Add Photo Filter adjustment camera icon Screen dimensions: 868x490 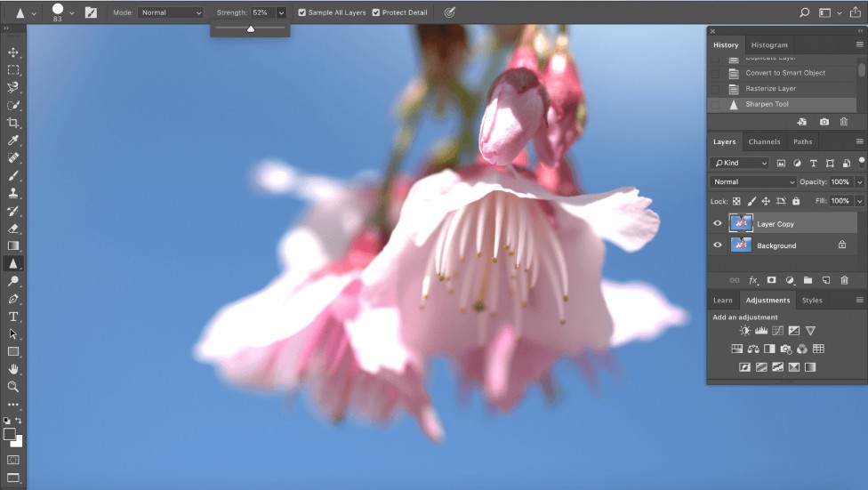coord(786,349)
